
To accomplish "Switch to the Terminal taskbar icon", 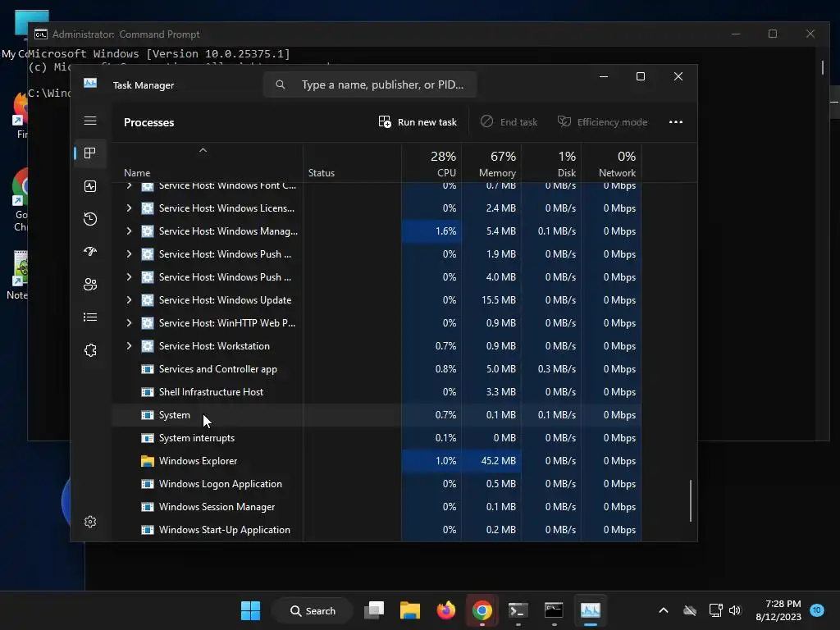I will (518, 610).
